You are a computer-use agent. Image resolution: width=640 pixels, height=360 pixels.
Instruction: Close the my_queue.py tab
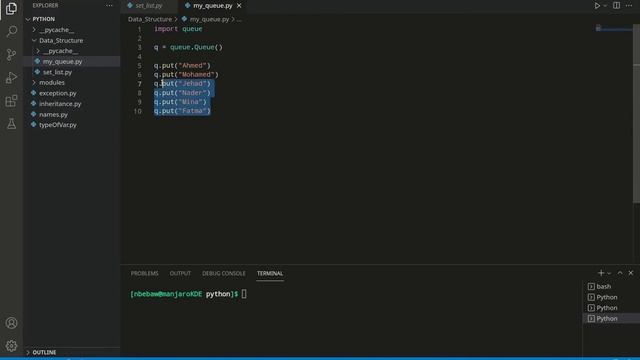tap(239, 6)
